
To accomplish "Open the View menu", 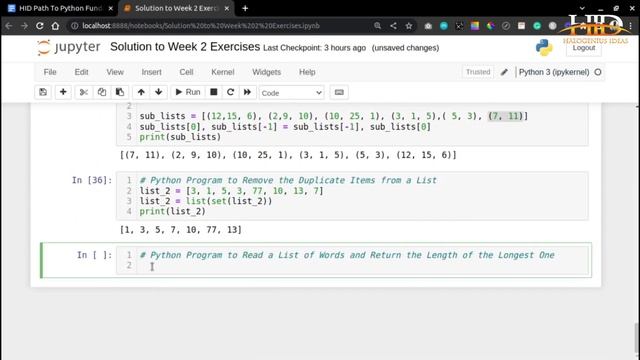I will (x=115, y=72).
